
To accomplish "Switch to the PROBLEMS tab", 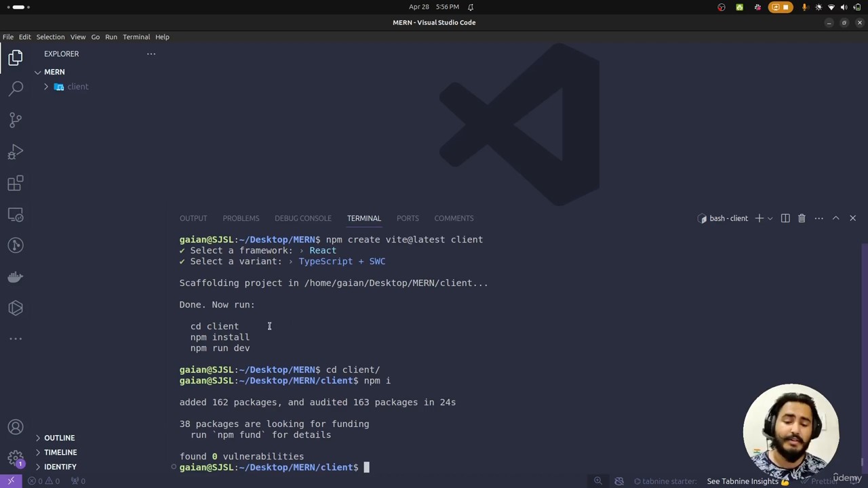I will [x=241, y=218].
